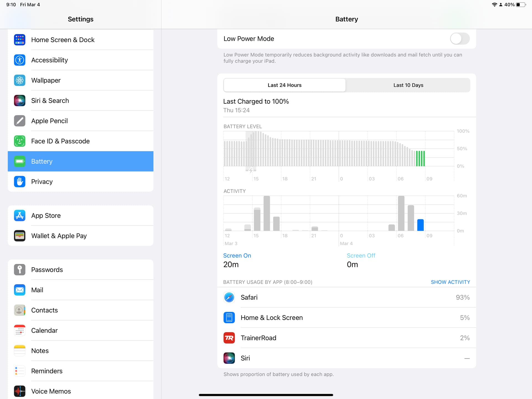Open Contacts settings
The image size is (532, 399).
click(81, 310)
